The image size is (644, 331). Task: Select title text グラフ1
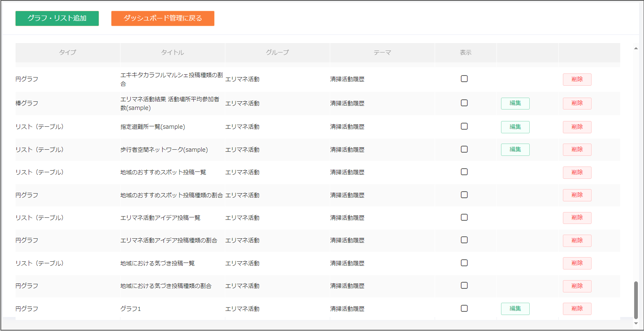(131, 309)
